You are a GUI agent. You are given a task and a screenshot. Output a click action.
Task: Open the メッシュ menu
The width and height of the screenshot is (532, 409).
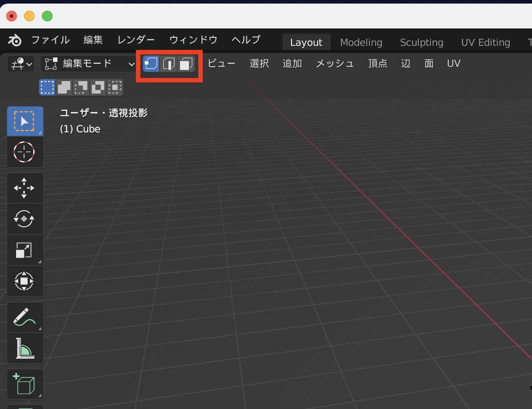[335, 64]
